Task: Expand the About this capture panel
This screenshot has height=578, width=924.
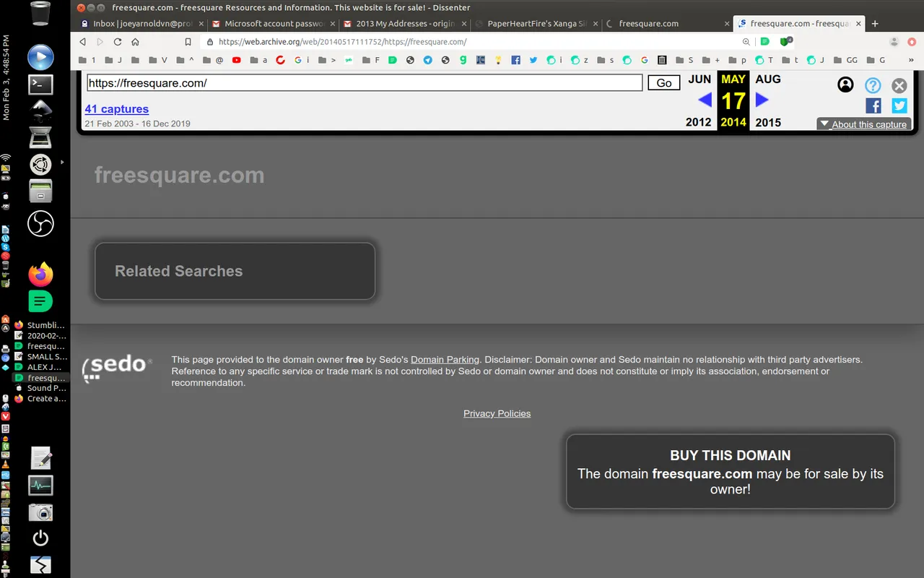Action: coord(863,124)
